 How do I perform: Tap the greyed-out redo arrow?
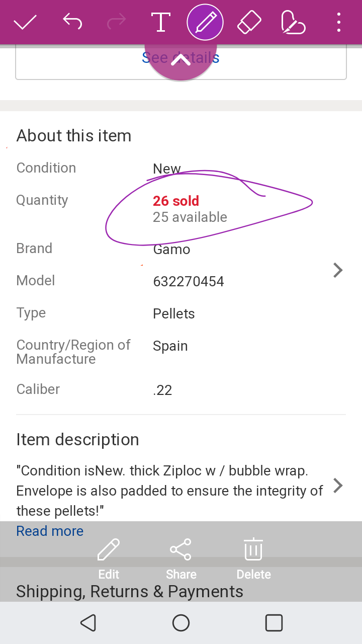(117, 22)
